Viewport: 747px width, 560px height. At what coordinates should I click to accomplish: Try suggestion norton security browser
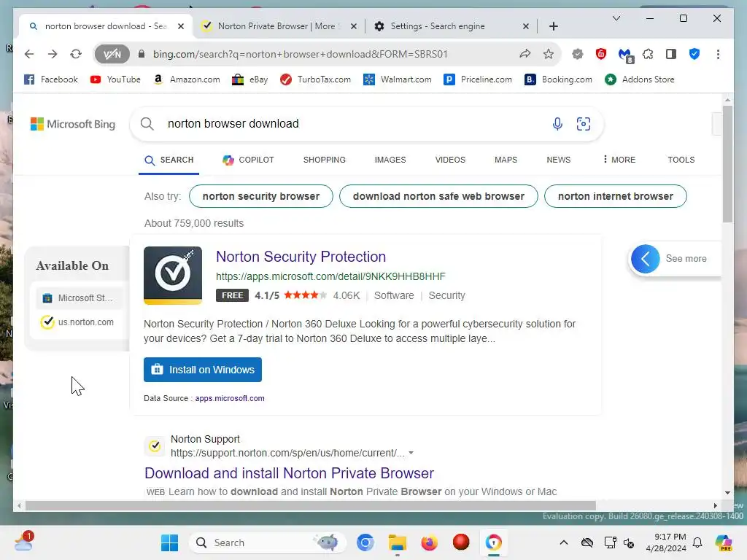261,196
